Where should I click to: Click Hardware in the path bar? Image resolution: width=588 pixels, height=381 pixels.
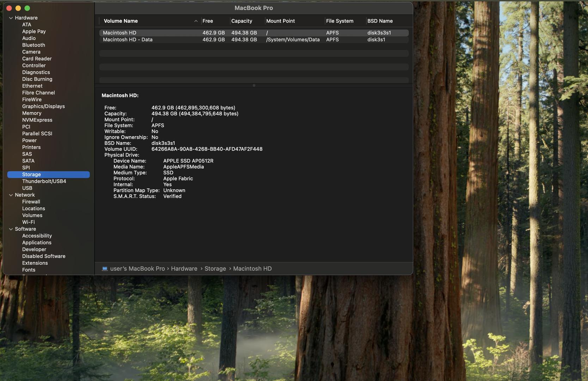[184, 269]
